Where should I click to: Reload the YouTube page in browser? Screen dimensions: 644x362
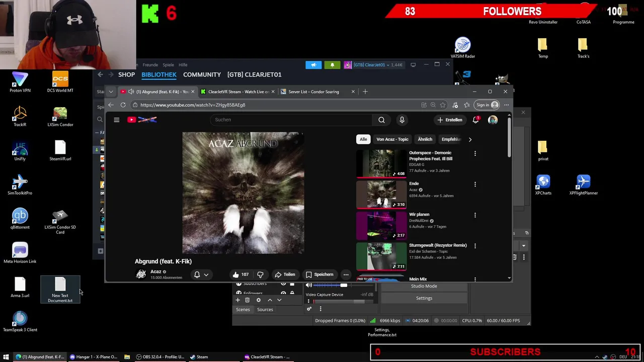point(123,105)
